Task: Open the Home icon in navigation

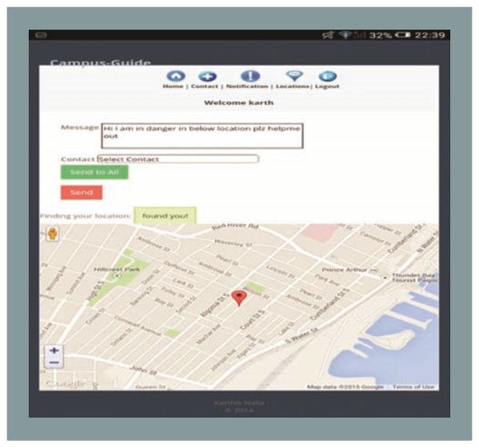Action: pyautogui.click(x=176, y=76)
